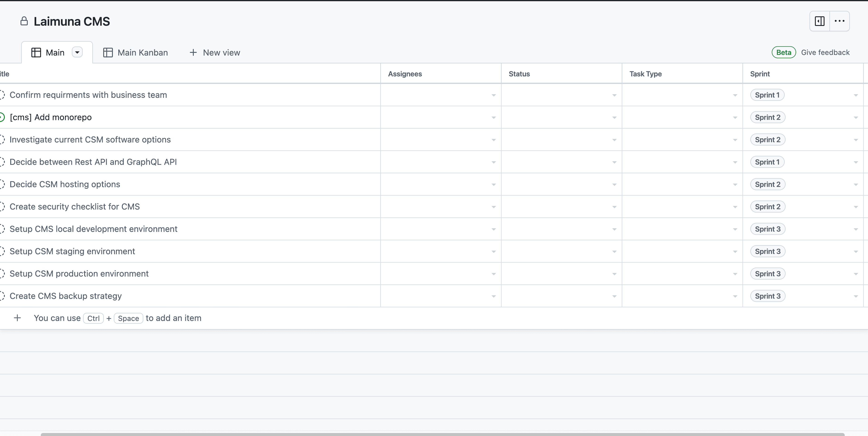Click the plus icon to add item

click(x=17, y=318)
